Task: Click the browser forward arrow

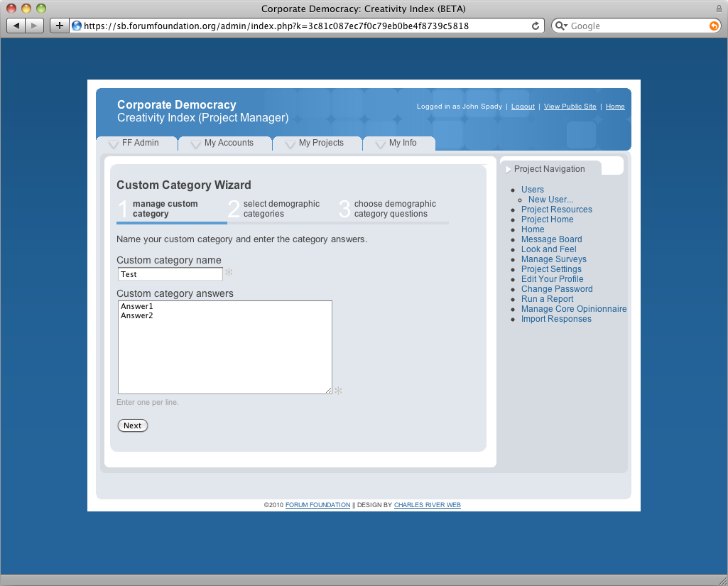Action: (34, 26)
